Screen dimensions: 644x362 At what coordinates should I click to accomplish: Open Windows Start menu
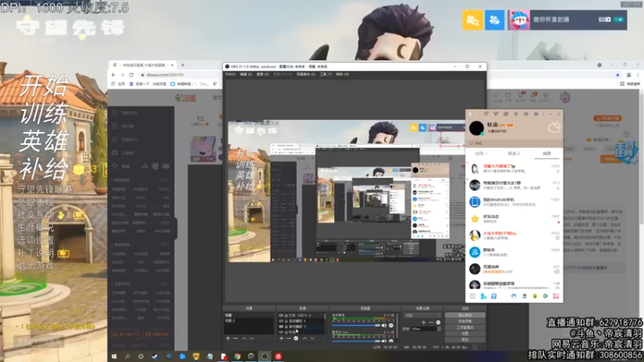click(x=114, y=356)
